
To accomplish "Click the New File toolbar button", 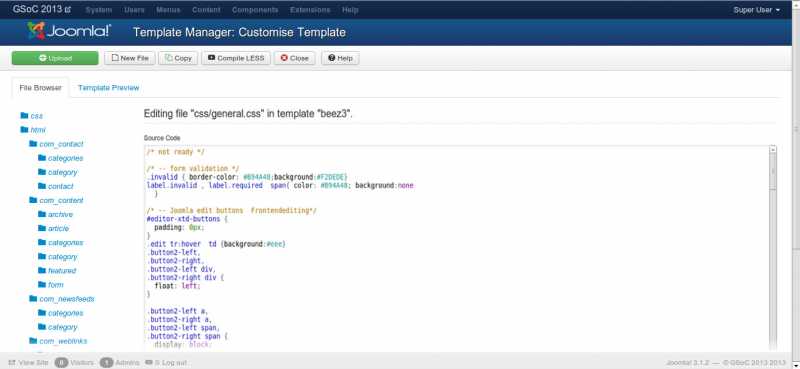I will click(130, 58).
